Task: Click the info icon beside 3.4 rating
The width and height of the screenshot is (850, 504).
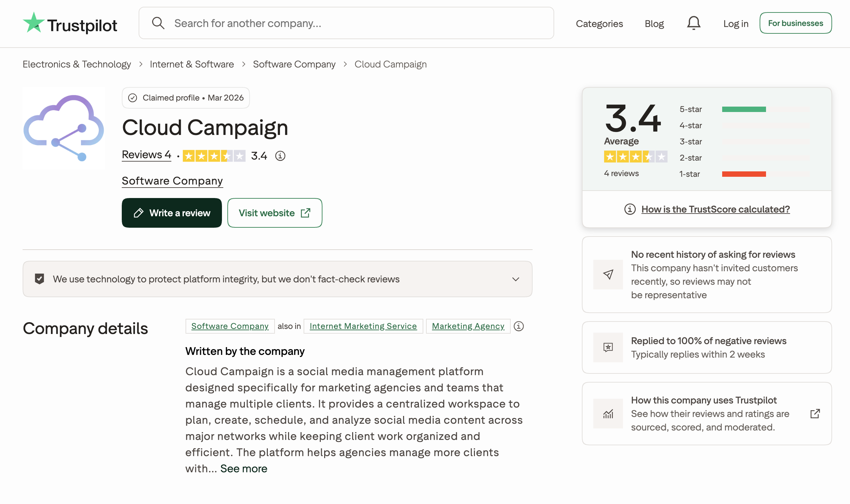Action: pos(280,156)
